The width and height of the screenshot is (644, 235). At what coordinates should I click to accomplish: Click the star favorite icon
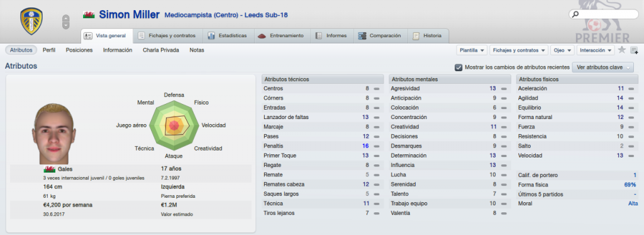622,50
